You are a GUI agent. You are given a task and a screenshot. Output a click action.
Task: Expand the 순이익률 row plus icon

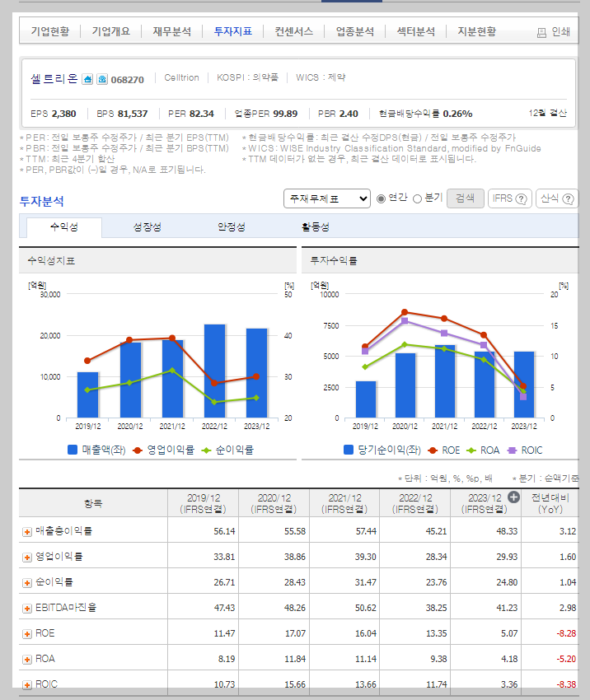(27, 582)
